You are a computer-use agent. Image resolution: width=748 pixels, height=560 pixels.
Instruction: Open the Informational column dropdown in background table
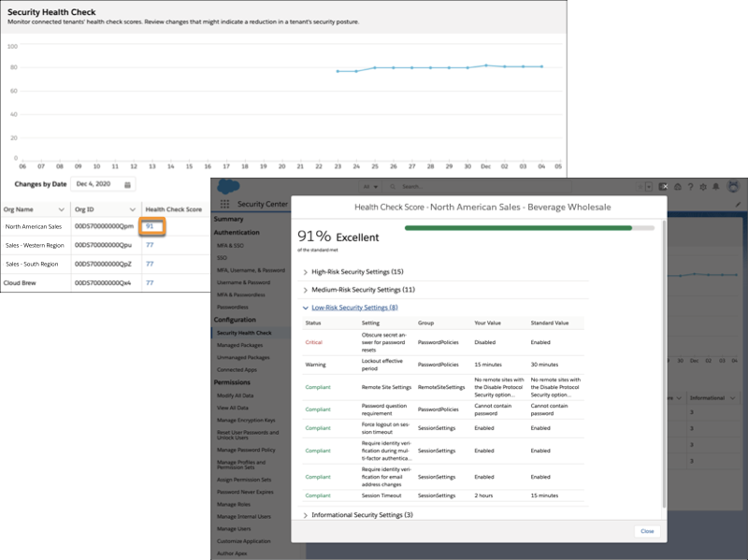coord(732,398)
